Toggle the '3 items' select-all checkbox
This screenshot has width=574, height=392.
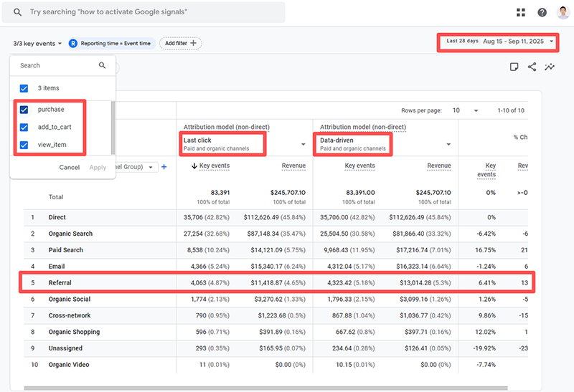point(24,88)
